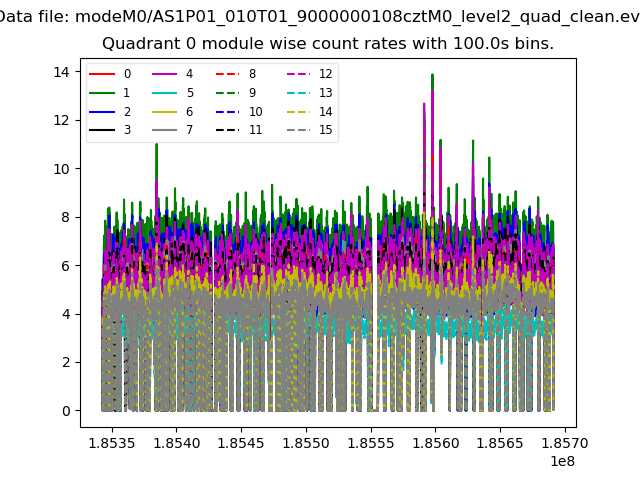Click the gray legend line for module 7
Viewport: 640px width, 480px height.
pyautogui.click(x=165, y=130)
